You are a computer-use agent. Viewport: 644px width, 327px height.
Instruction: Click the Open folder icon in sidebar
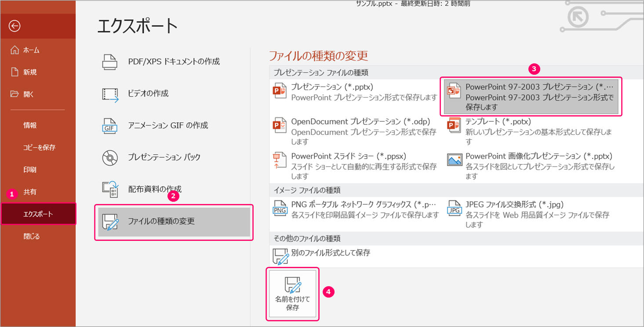pyautogui.click(x=15, y=94)
